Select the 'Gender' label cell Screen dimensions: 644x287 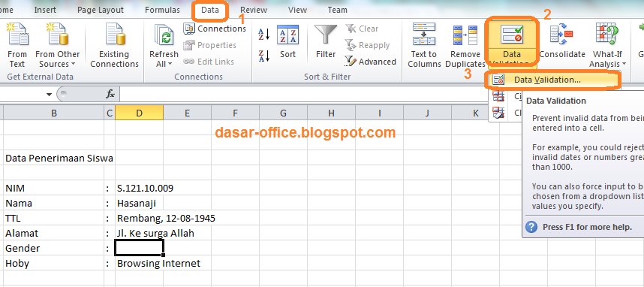54,249
